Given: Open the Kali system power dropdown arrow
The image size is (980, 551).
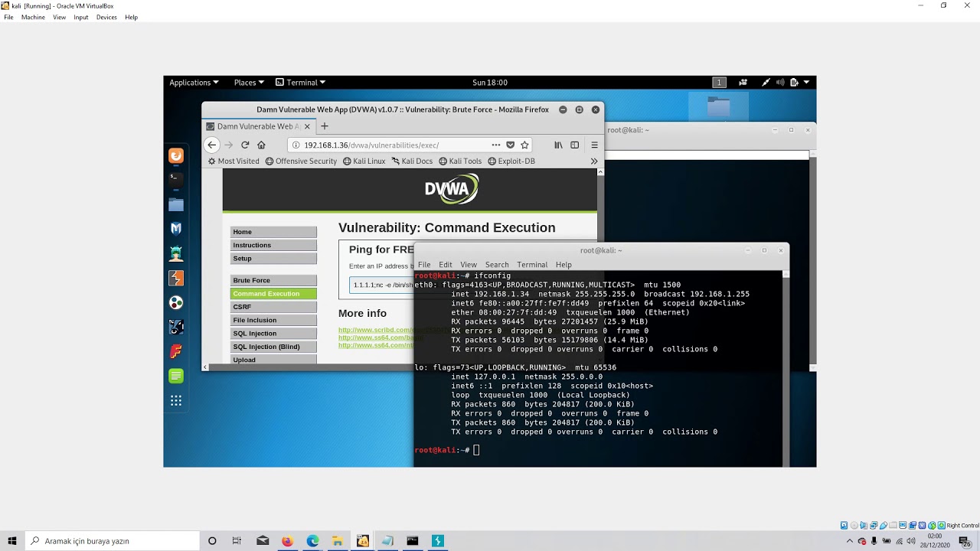Looking at the screenshot, I should [806, 82].
